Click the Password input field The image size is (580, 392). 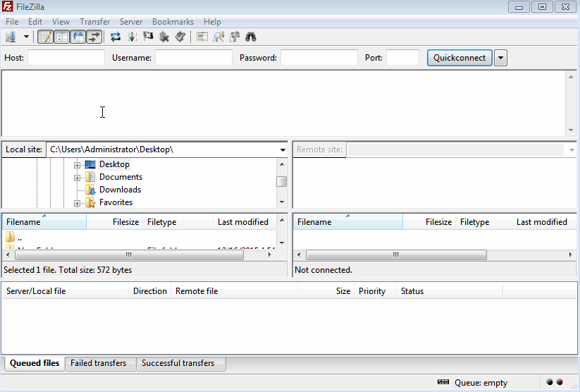(x=319, y=58)
